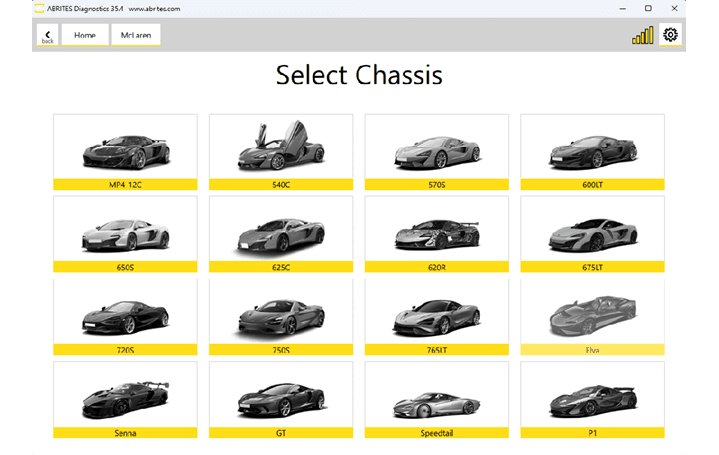Click the signal strength bars icon

(642, 35)
